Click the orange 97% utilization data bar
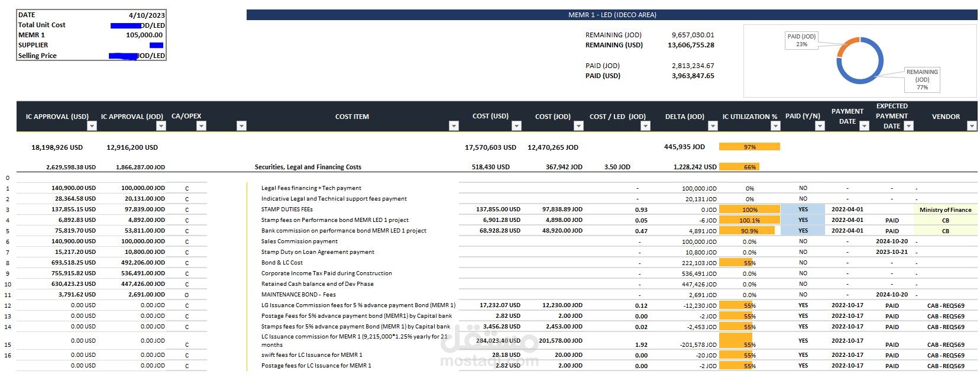 click(x=749, y=147)
